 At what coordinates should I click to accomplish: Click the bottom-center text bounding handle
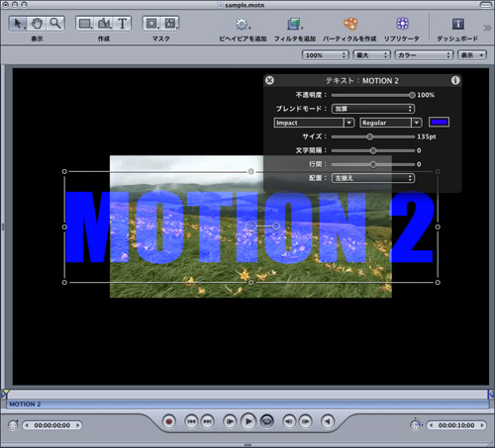[x=251, y=283]
